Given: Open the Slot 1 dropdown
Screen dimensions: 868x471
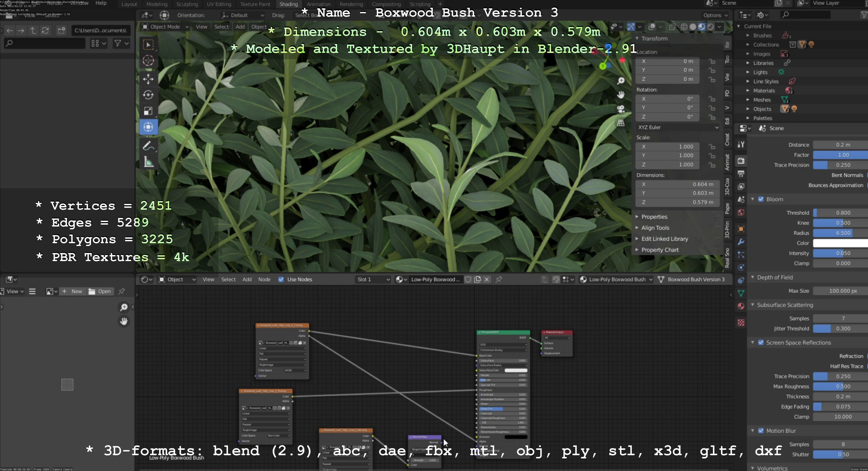Looking at the screenshot, I should coord(373,279).
